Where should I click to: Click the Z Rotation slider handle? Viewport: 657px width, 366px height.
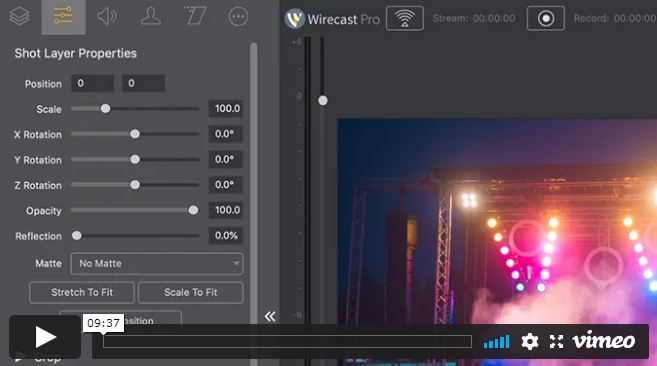135,184
